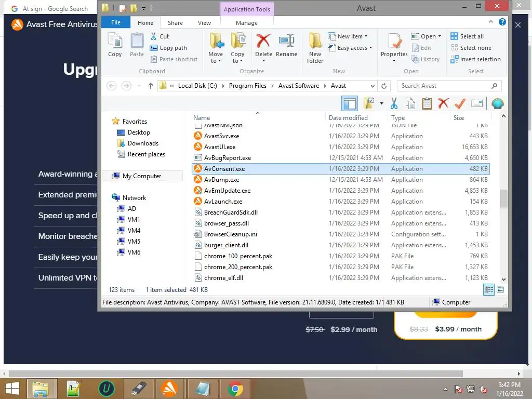Click Google Chrome icon in the taskbar

pos(235,389)
